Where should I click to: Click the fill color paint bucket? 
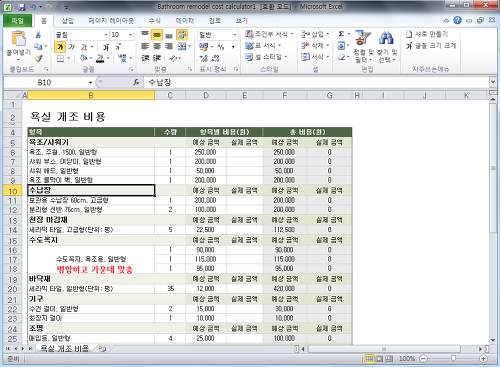tap(83, 58)
